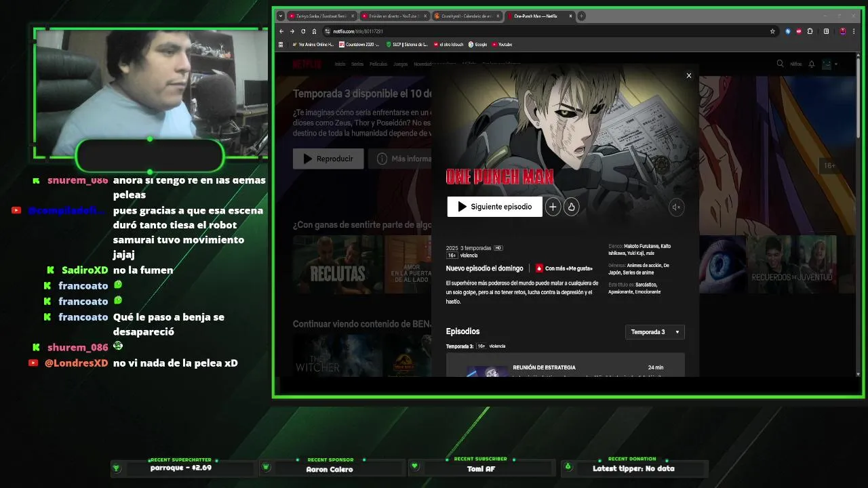Click the Recent Sponsor Aaron Calero label

pyautogui.click(x=330, y=469)
